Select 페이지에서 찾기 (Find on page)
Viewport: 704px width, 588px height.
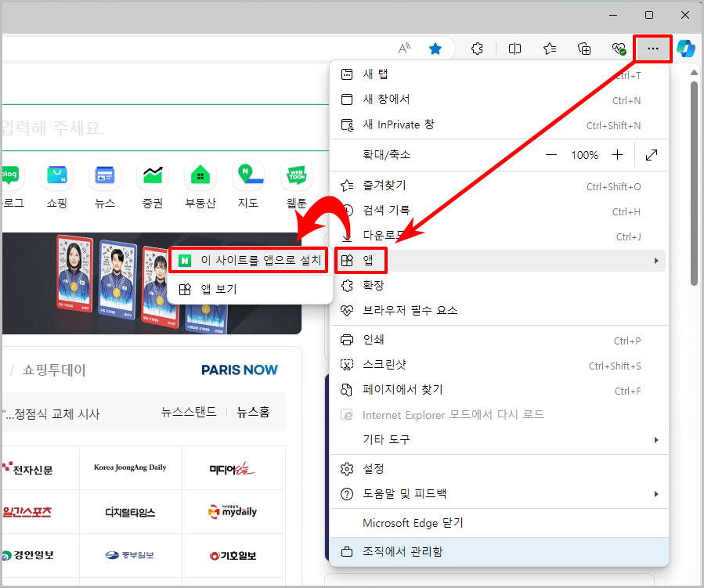pyautogui.click(x=498, y=390)
